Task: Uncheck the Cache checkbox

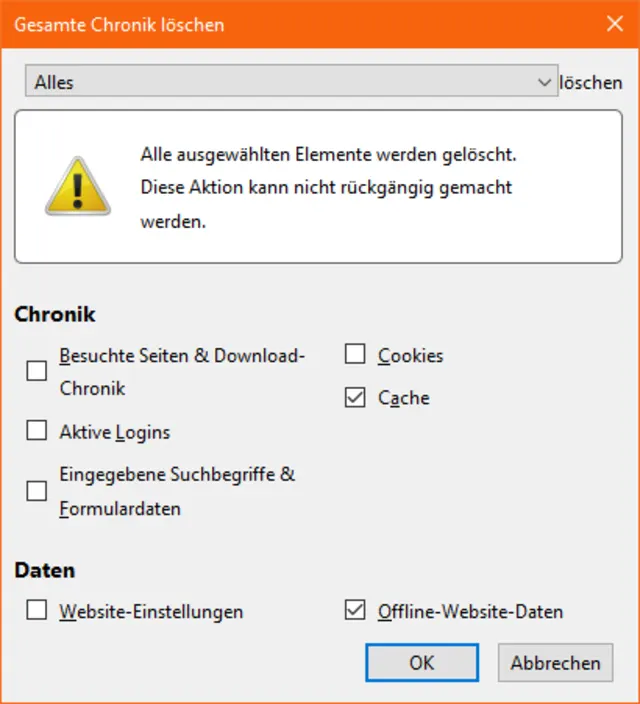Action: [355, 397]
